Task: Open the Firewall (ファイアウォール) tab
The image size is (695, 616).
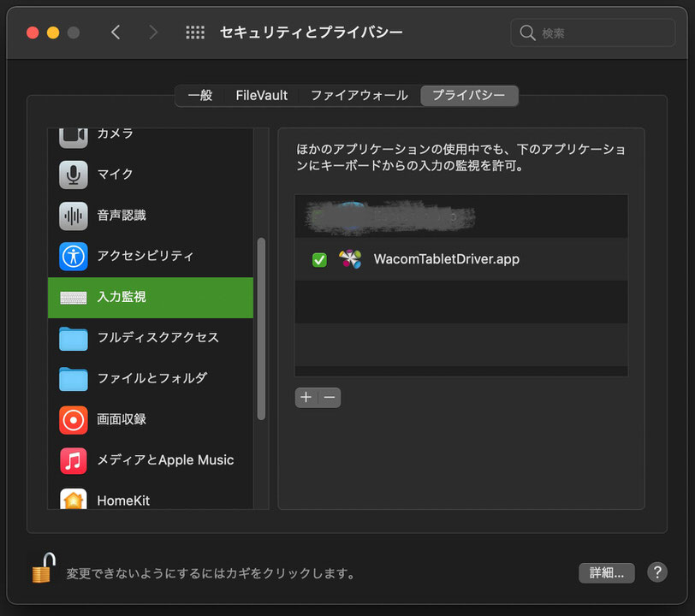Action: tap(359, 96)
